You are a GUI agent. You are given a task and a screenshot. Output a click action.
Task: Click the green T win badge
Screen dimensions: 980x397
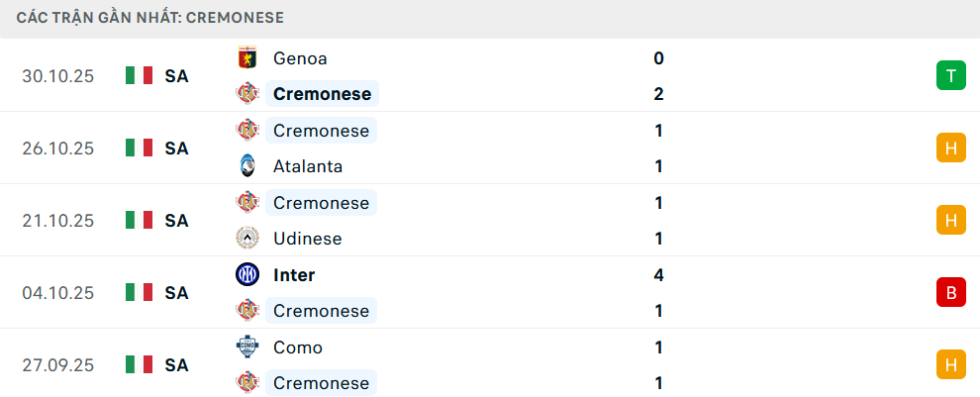point(950,76)
